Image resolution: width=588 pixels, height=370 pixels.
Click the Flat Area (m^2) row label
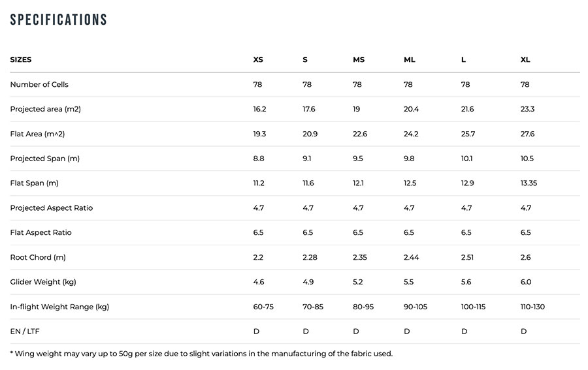click(x=37, y=134)
